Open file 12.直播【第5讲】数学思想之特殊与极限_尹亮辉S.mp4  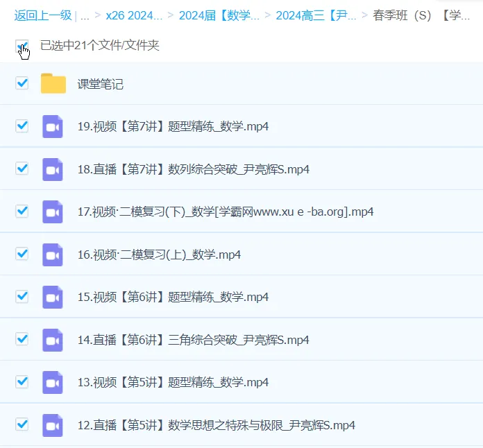(217, 425)
